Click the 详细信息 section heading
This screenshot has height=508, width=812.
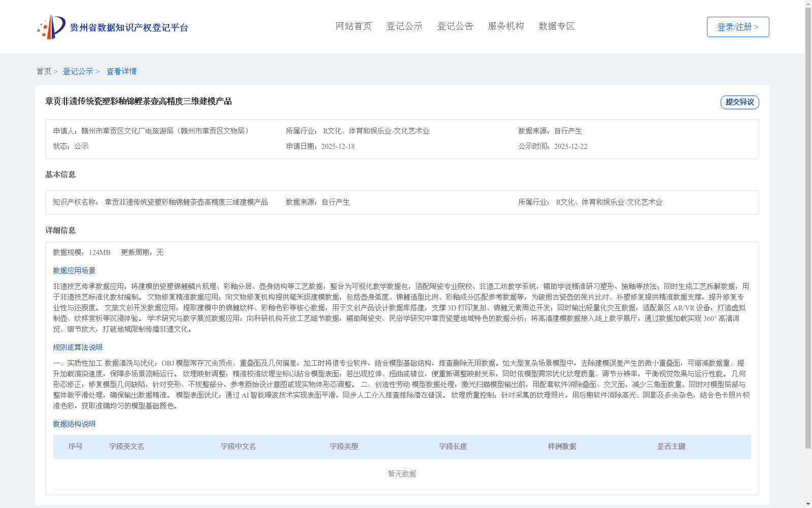(60, 231)
